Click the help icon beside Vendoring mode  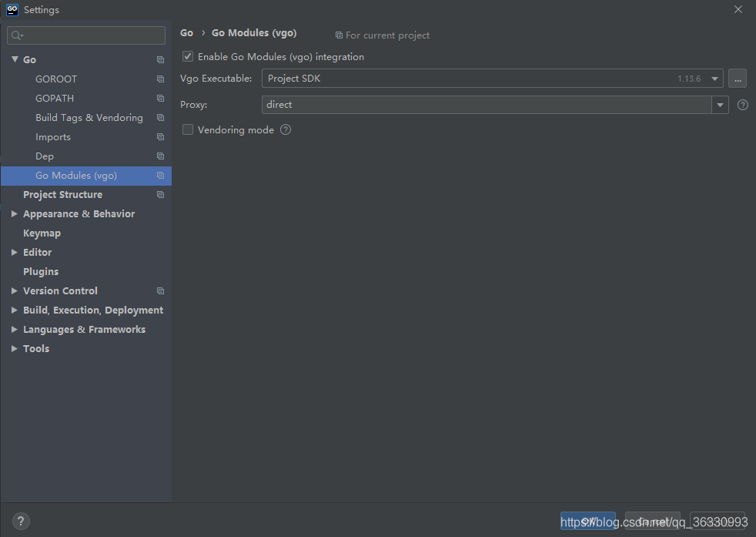click(x=286, y=129)
